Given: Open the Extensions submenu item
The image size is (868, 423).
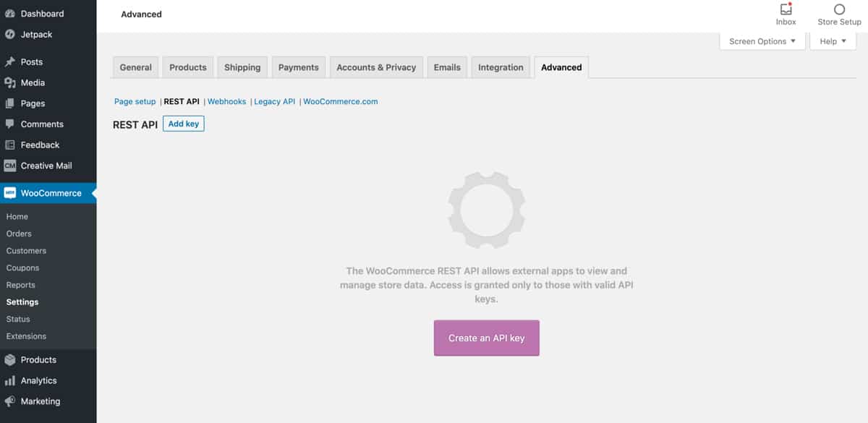Looking at the screenshot, I should click(x=26, y=336).
